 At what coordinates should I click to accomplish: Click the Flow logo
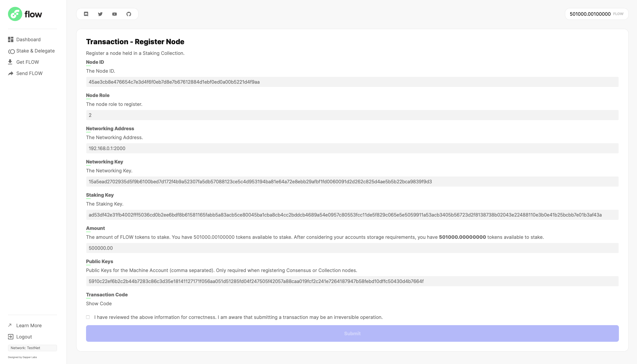tap(25, 14)
